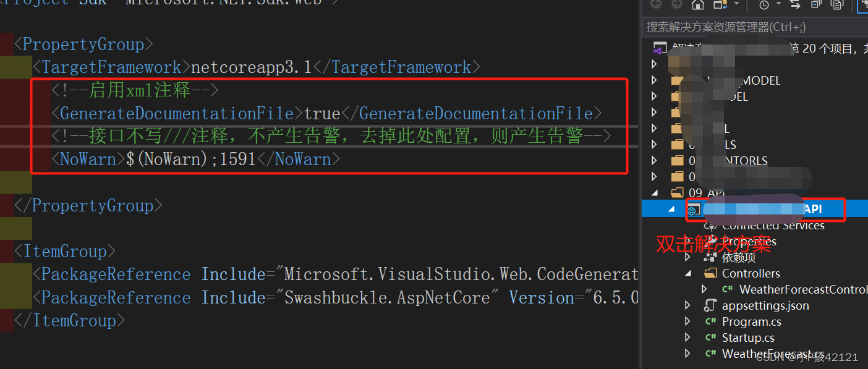Toggle the pending changes clock filter
The image size is (868, 369).
pos(764,5)
